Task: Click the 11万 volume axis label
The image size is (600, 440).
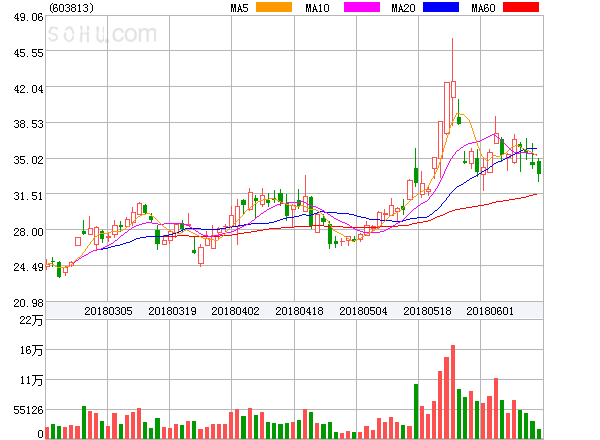Action: [x=31, y=381]
